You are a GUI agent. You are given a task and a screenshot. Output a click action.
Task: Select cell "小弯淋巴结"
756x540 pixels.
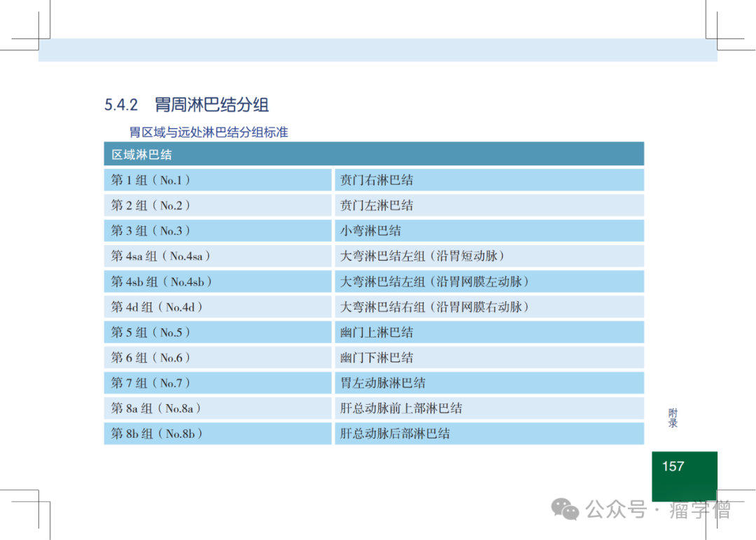pos(489,230)
